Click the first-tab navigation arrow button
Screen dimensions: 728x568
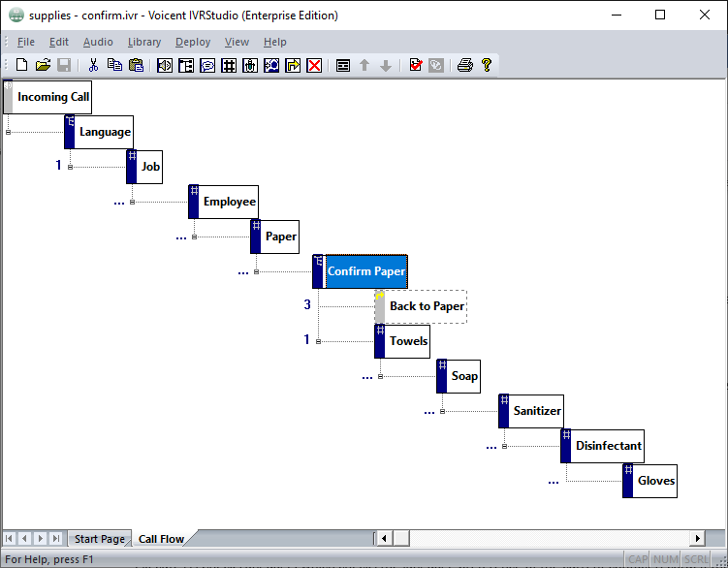[10, 538]
